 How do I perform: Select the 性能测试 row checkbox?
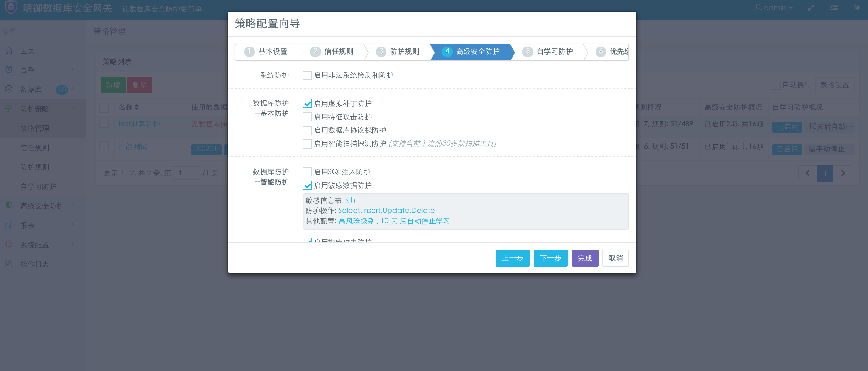click(x=104, y=146)
